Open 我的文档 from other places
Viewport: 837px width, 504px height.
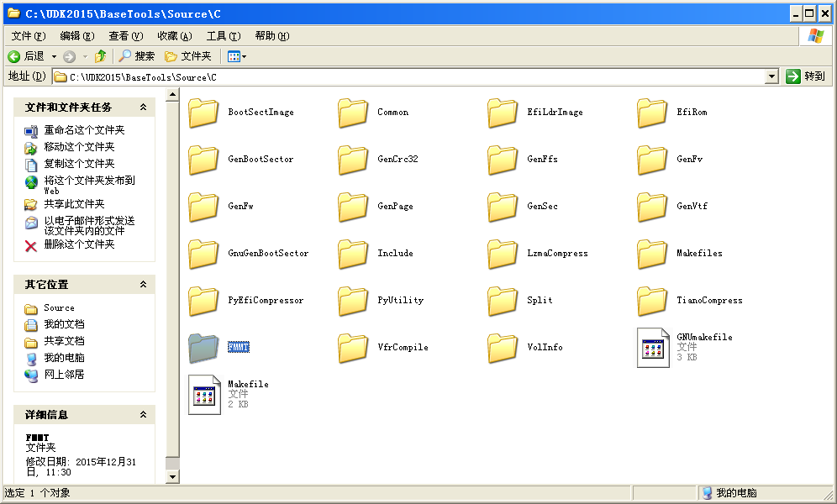[64, 324]
